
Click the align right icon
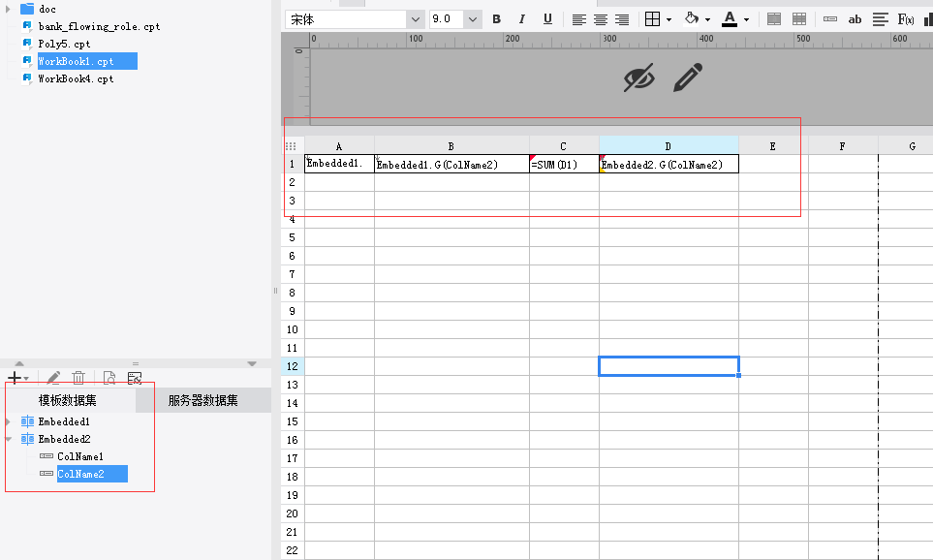[622, 19]
